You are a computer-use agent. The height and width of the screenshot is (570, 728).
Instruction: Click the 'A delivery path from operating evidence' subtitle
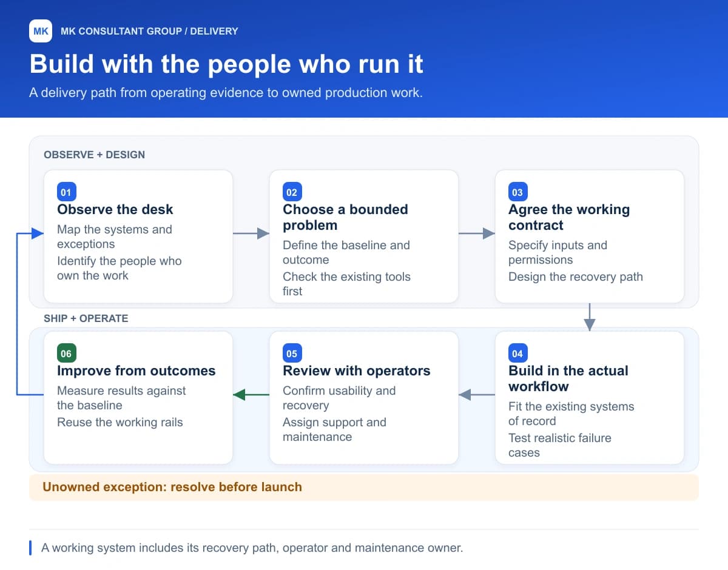226,93
